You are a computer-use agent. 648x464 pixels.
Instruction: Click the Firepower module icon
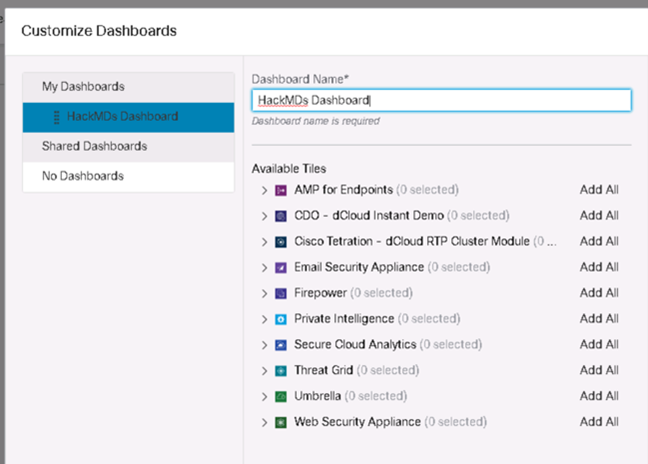pos(281,293)
